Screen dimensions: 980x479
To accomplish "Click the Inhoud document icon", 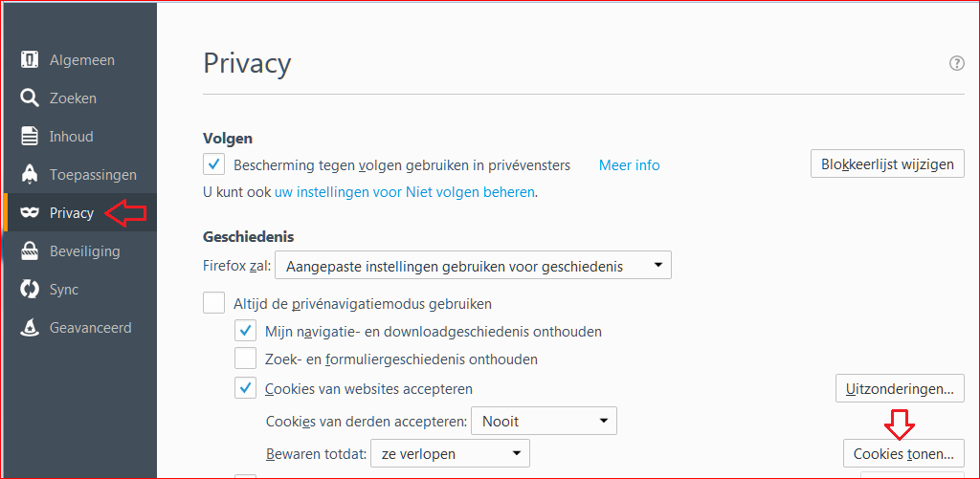I will point(30,137).
